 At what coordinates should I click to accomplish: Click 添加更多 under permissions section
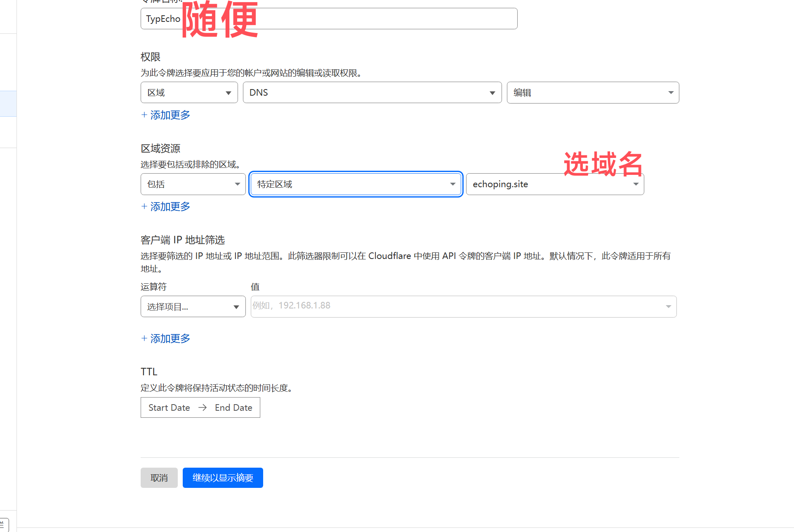coord(170,115)
